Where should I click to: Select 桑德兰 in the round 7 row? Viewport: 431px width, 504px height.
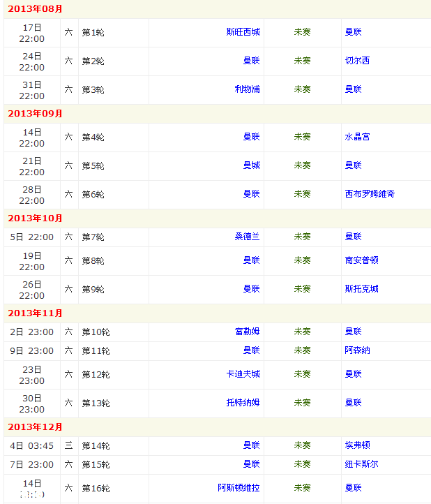(247, 237)
